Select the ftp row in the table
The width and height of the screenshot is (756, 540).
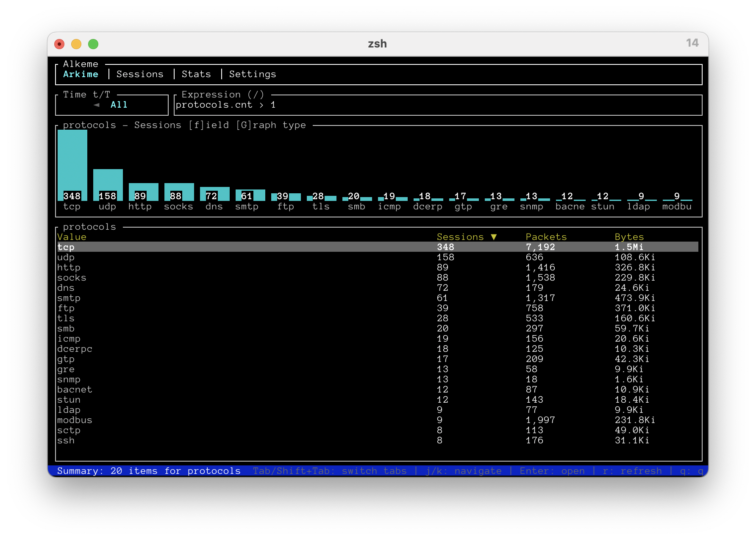pyautogui.click(x=378, y=308)
